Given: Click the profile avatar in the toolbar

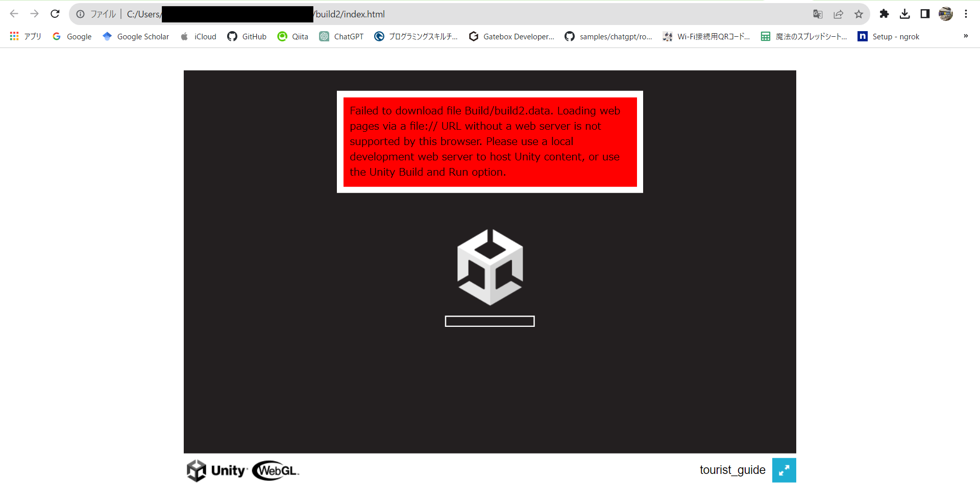Looking at the screenshot, I should [x=945, y=14].
